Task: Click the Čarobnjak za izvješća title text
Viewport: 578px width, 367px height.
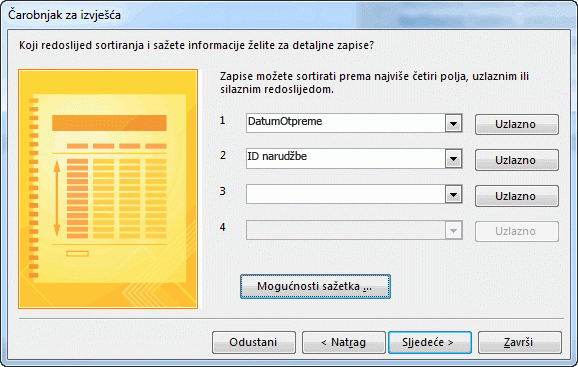Action: (x=65, y=15)
